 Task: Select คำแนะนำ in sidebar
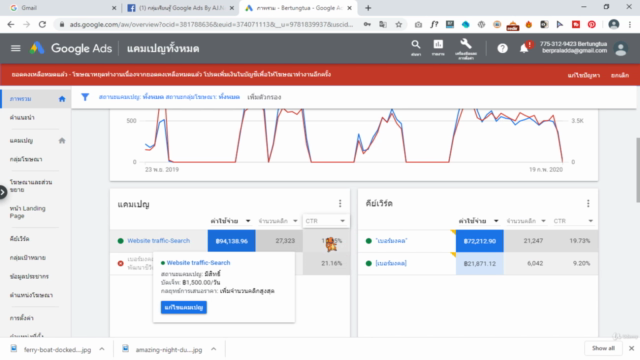22,118
